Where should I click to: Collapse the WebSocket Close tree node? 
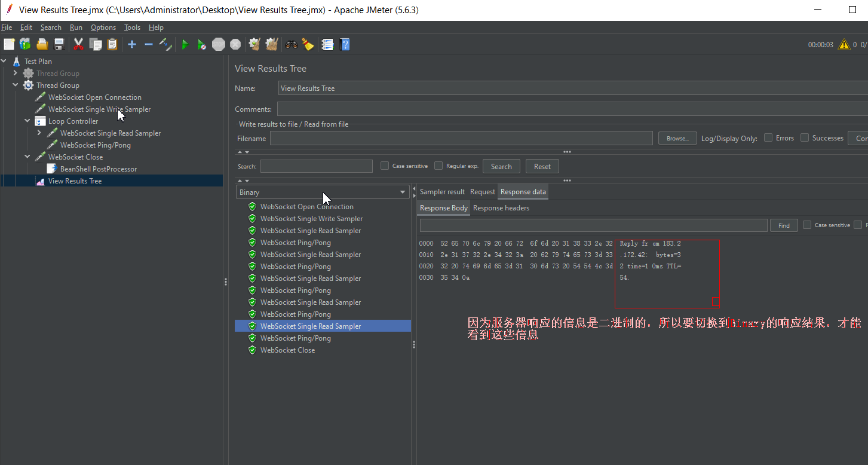pyautogui.click(x=27, y=157)
